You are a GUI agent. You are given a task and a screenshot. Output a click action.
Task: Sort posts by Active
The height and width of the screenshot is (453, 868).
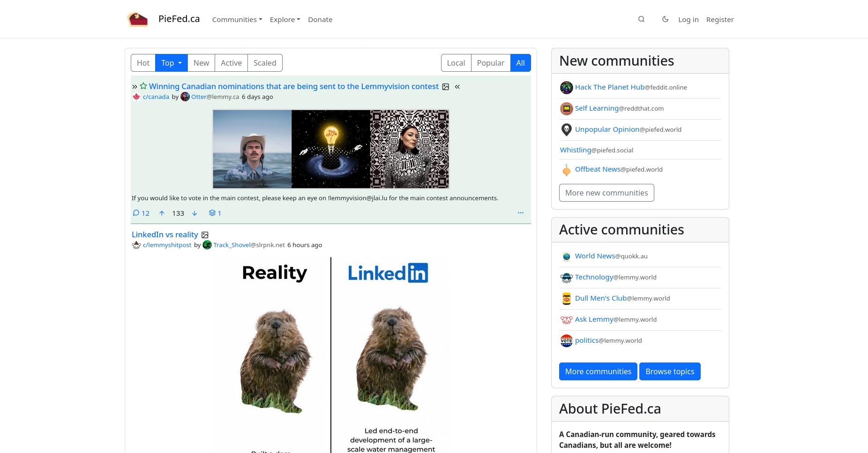point(231,63)
